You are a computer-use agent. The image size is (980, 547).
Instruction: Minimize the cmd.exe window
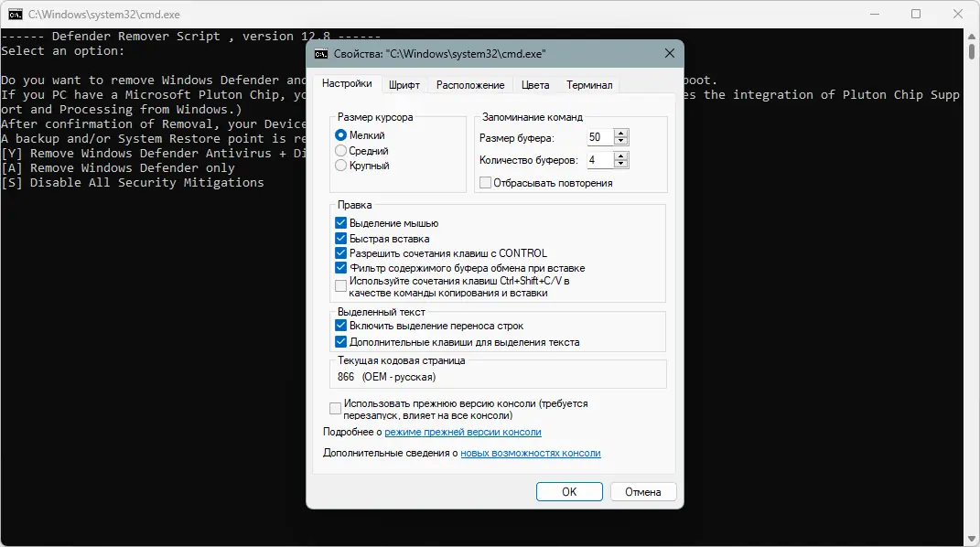(875, 14)
